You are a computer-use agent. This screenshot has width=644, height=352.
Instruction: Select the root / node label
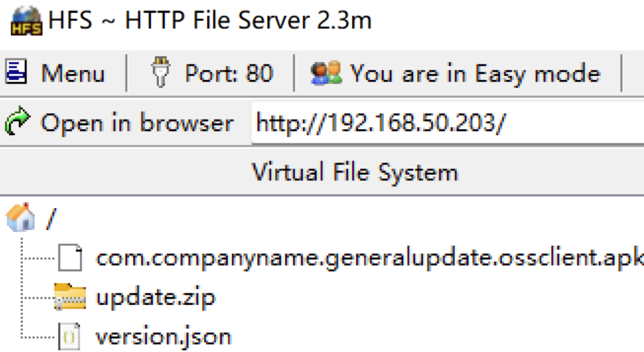[x=51, y=218]
